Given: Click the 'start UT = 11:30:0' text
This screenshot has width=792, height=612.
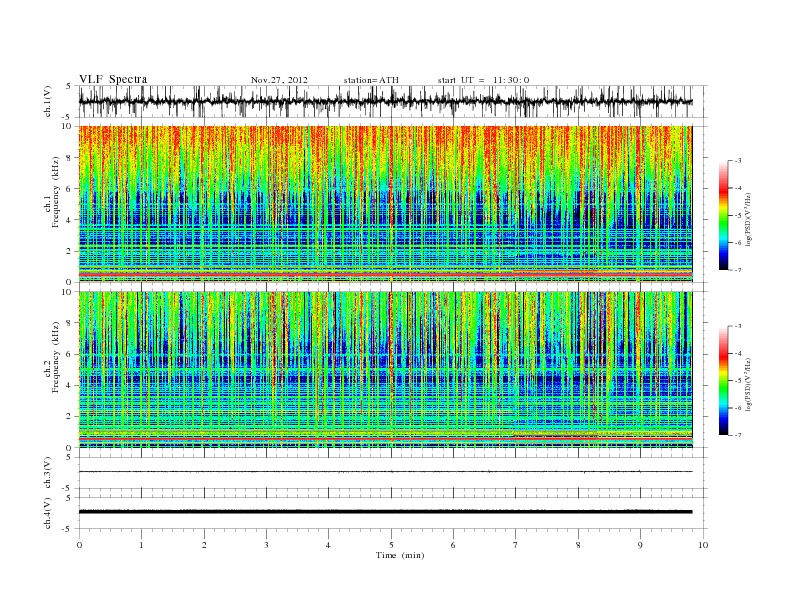Looking at the screenshot, I should (x=483, y=80).
